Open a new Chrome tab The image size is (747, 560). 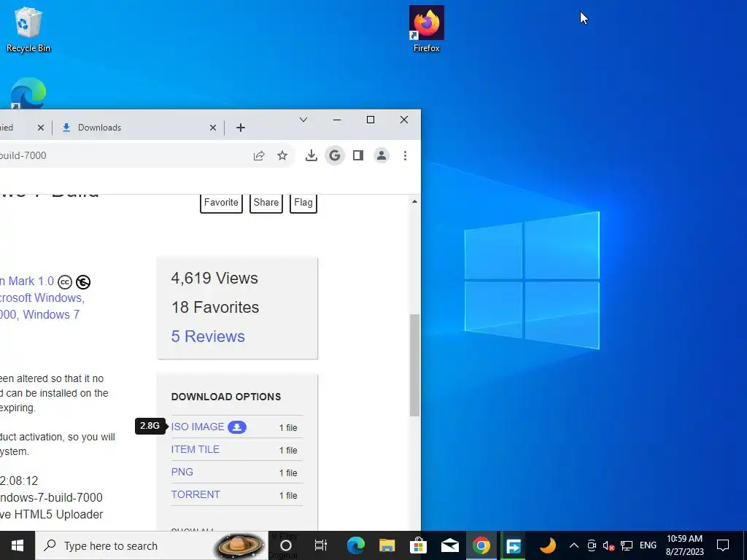241,128
